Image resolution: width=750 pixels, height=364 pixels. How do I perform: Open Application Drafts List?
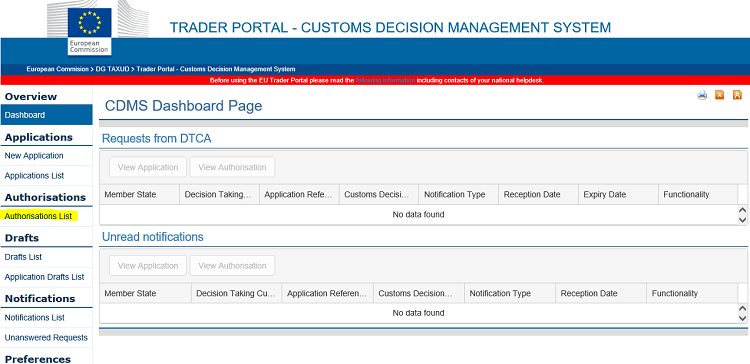click(44, 277)
